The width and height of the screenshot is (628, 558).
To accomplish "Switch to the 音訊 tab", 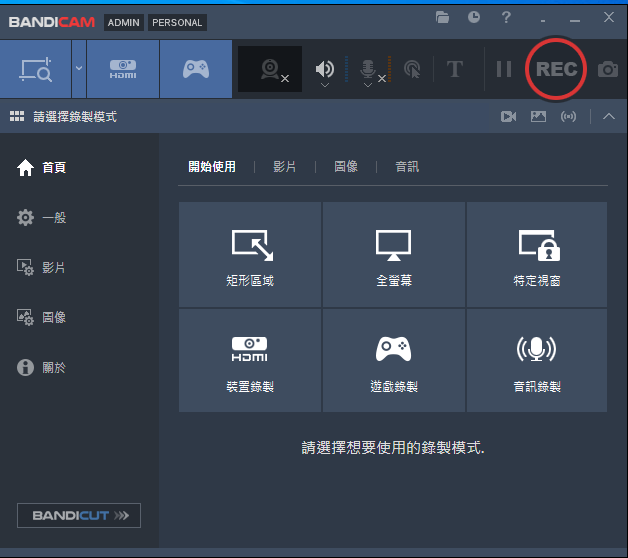I will click(x=407, y=167).
